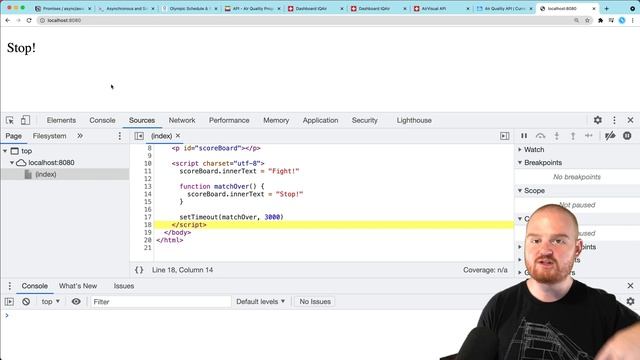Open the Default levels dropdown
This screenshot has height=360, width=640.
(x=260, y=302)
